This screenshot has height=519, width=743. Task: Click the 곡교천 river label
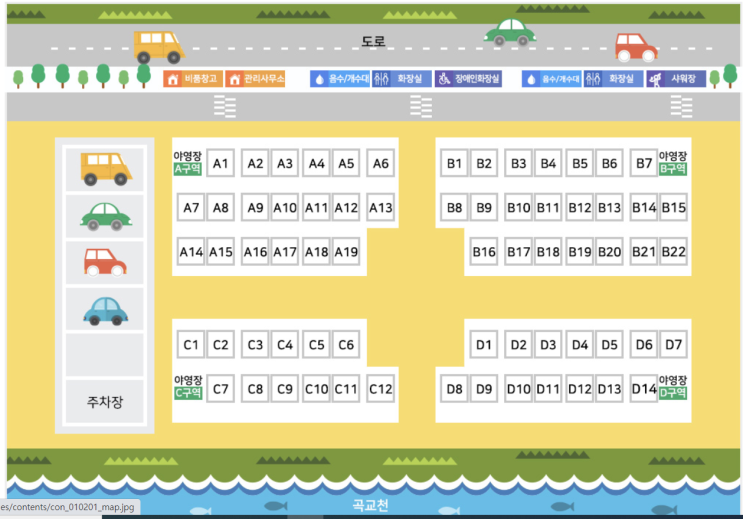point(370,505)
